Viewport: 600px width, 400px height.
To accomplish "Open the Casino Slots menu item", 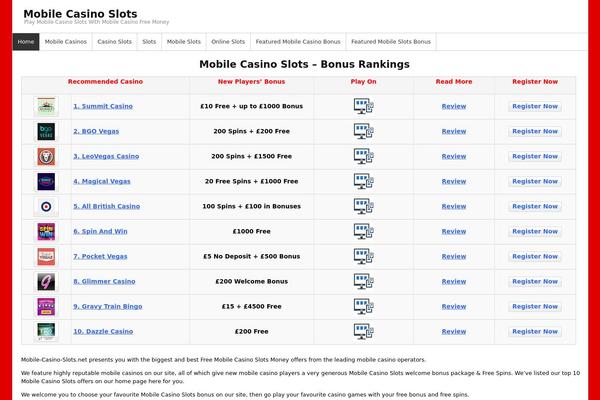I will coord(114,42).
